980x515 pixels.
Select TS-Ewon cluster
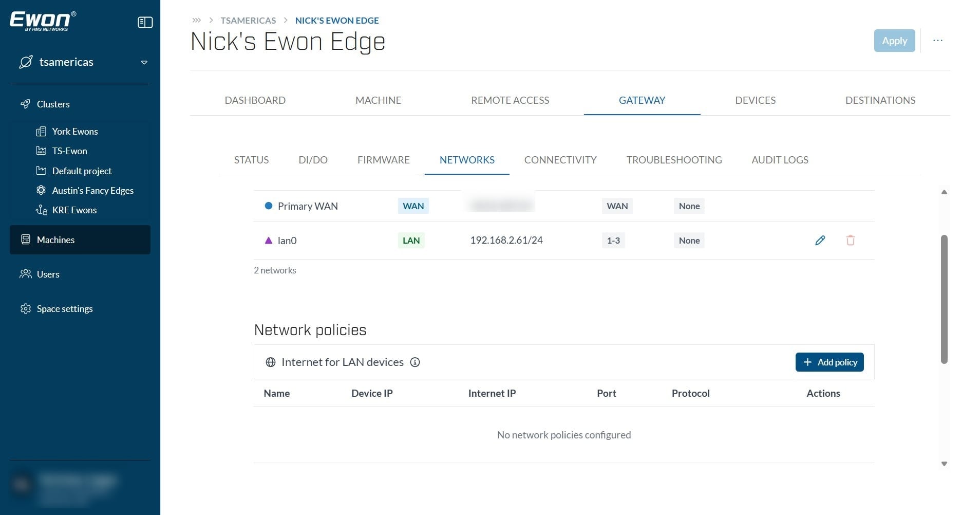tap(70, 151)
